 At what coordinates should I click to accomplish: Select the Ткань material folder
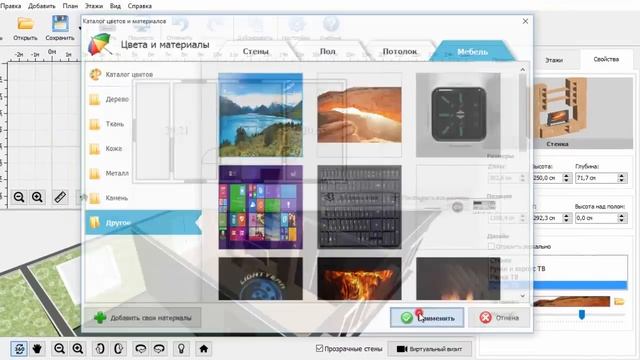click(107, 124)
